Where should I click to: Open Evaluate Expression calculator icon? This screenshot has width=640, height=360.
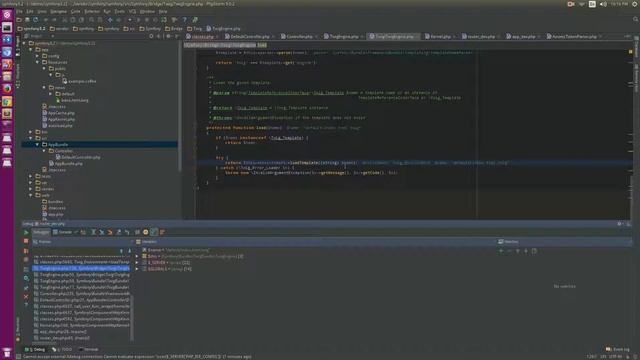[x=137, y=232]
